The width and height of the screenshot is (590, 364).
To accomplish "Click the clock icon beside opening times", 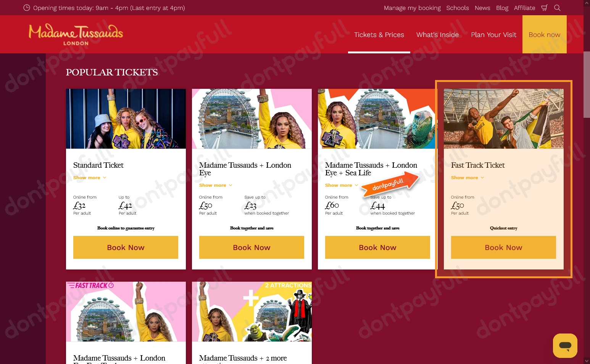I will (x=27, y=8).
